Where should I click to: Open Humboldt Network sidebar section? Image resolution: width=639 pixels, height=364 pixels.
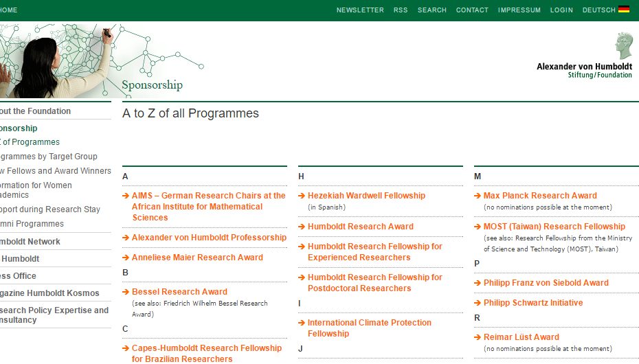pos(30,242)
